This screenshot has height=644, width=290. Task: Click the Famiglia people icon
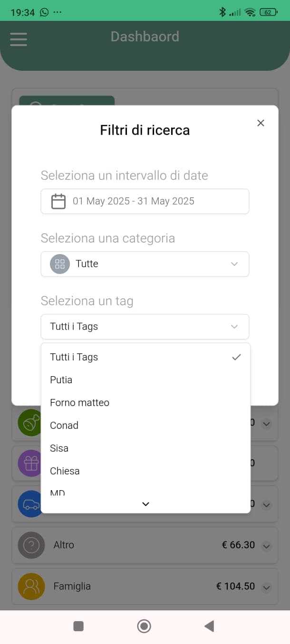point(31,587)
